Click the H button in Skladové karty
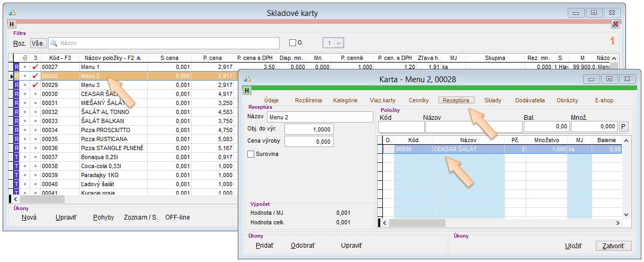644x262 pixels. (x=12, y=24)
